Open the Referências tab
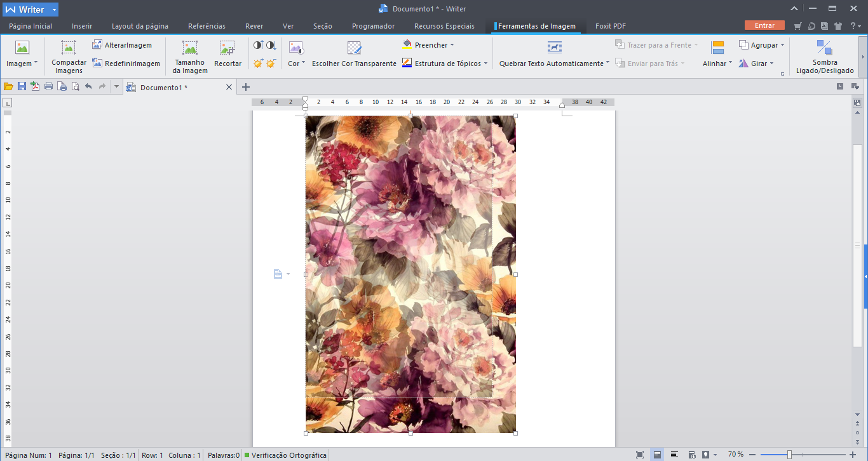 coord(207,26)
